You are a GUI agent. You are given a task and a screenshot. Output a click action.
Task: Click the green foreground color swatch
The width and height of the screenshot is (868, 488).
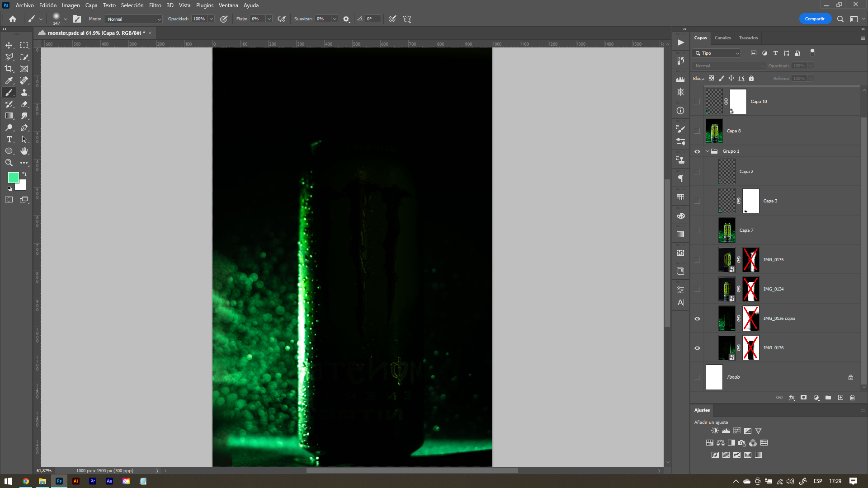coord(13,178)
